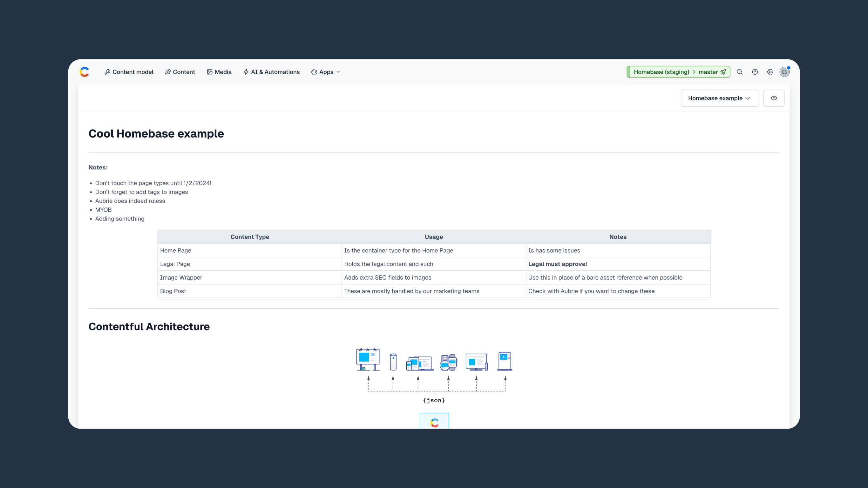Toggle the eye preview button
Viewport: 868px width, 488px height.
[x=774, y=98]
